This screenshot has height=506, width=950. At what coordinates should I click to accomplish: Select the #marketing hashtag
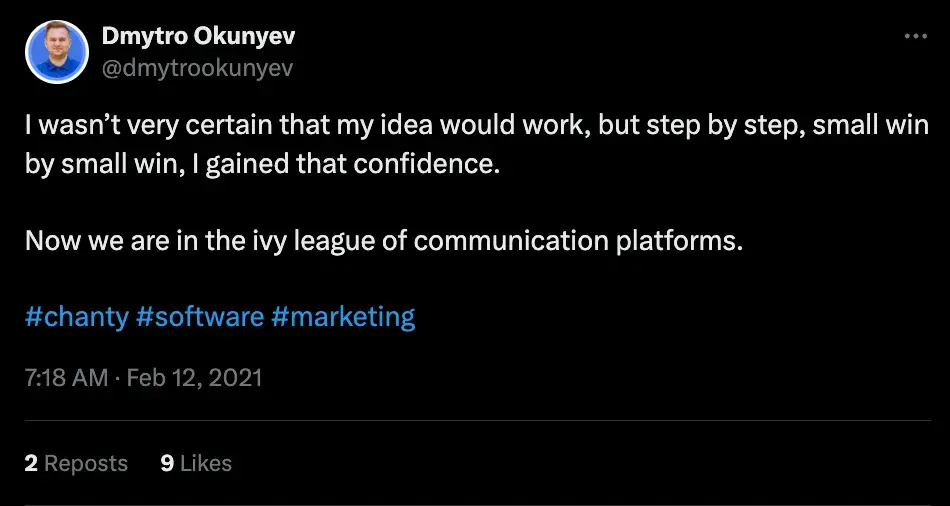(342, 317)
